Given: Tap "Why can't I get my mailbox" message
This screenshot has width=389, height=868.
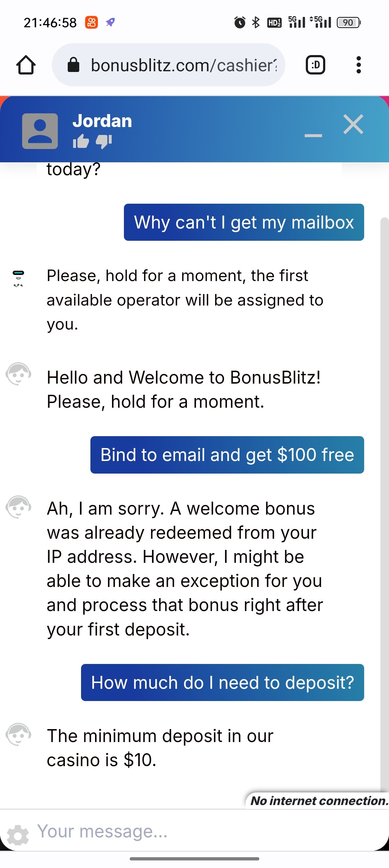Looking at the screenshot, I should tap(244, 222).
